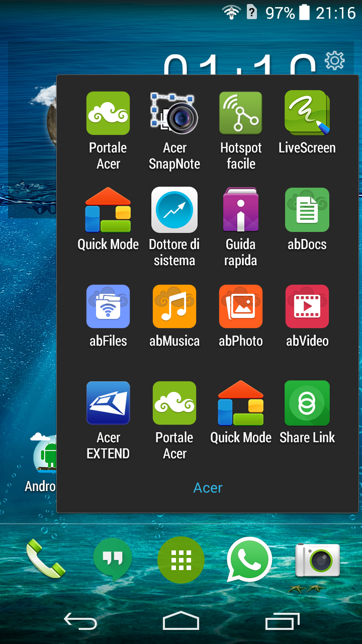Open Quick Mode beside Dottore di sistema

pyautogui.click(x=108, y=210)
